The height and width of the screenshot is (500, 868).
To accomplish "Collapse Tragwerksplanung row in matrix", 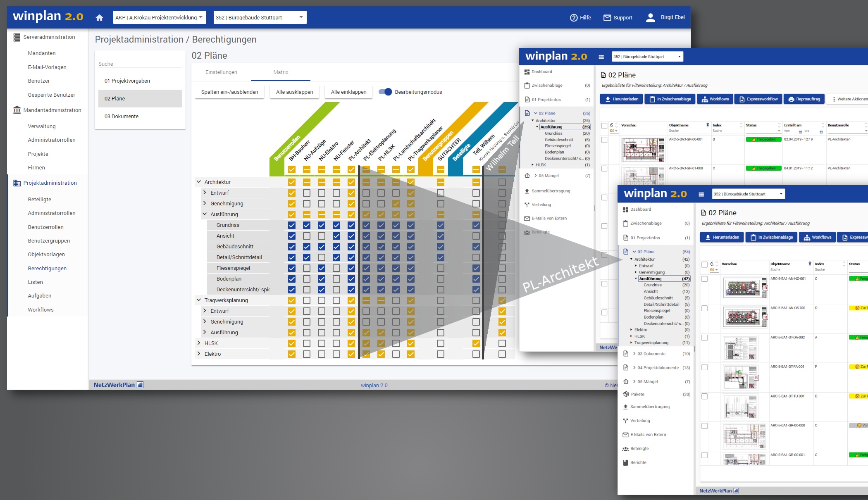I will click(199, 300).
